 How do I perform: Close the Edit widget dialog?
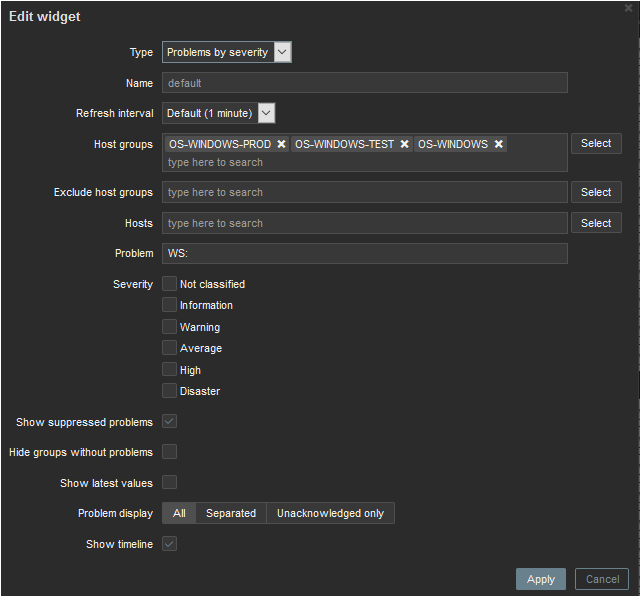coord(627,8)
